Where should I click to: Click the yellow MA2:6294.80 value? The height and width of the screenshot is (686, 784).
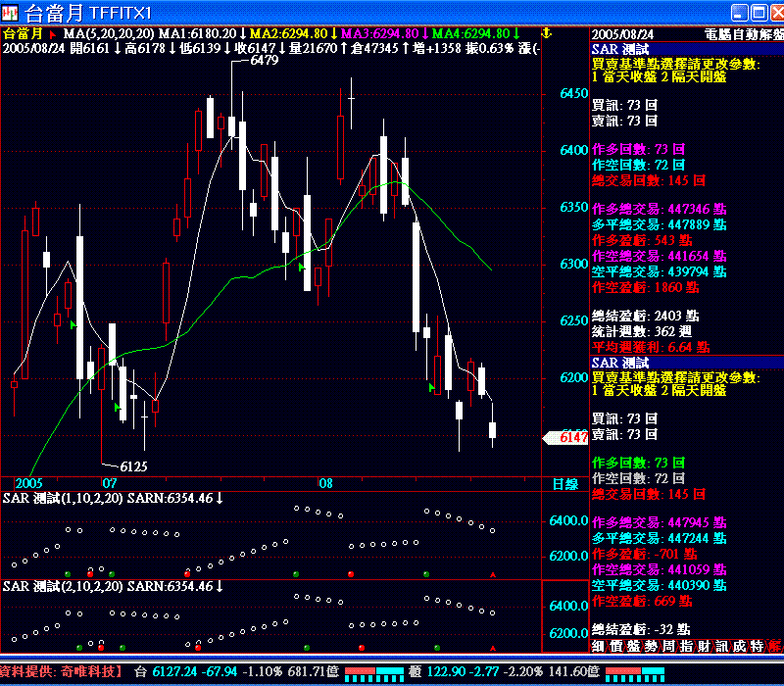(x=288, y=34)
